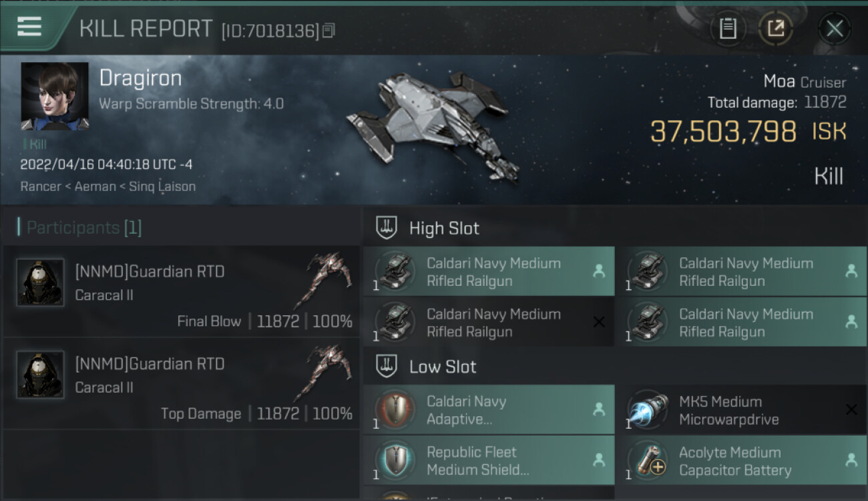Close the kill report window

(834, 29)
